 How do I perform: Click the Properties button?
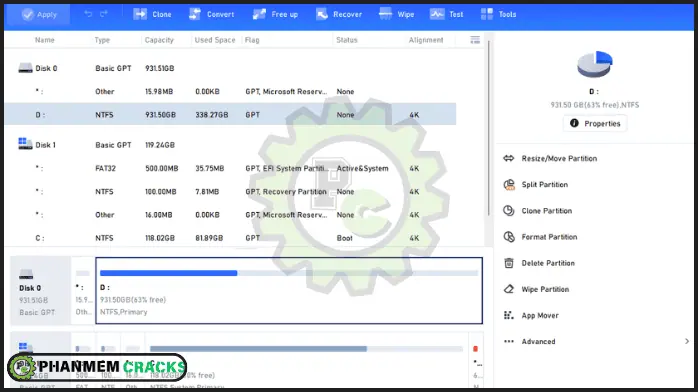595,124
